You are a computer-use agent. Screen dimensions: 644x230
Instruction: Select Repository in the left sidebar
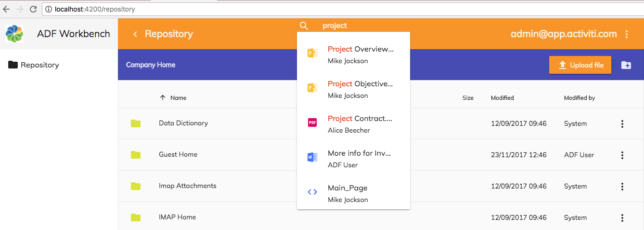point(39,65)
